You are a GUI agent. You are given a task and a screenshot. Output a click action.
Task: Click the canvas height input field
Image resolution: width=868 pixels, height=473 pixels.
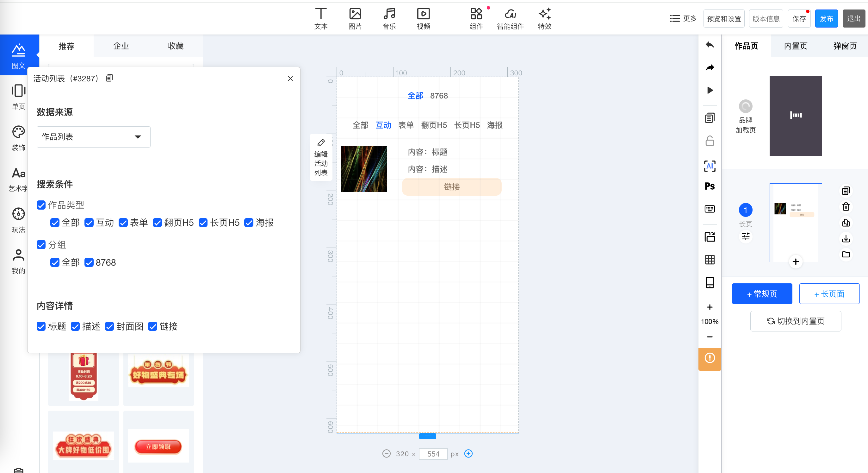[433, 454]
